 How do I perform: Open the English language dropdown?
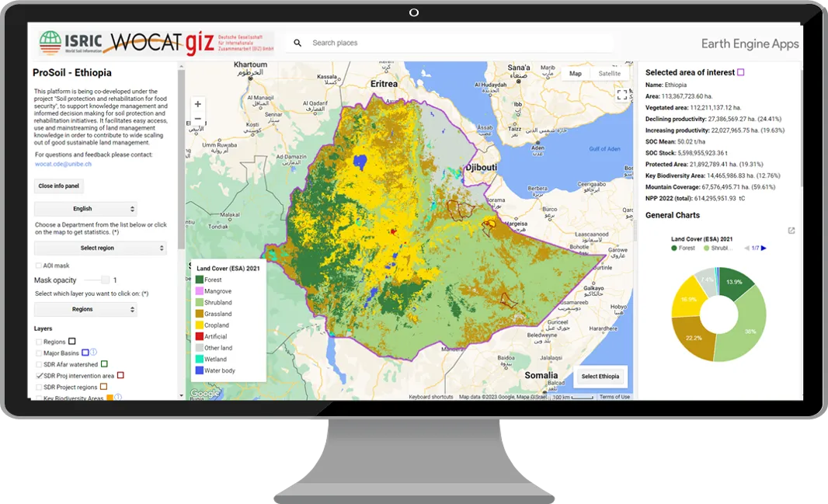[85, 209]
